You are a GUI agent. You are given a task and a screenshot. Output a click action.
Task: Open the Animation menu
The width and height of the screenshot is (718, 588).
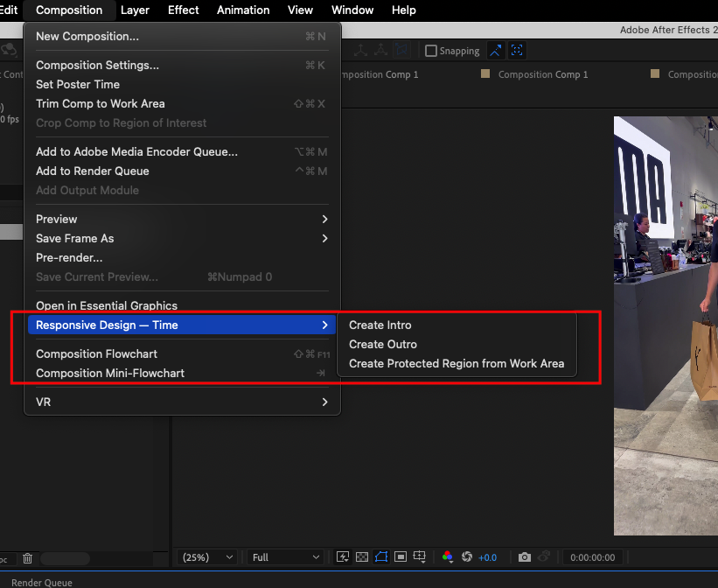click(242, 10)
